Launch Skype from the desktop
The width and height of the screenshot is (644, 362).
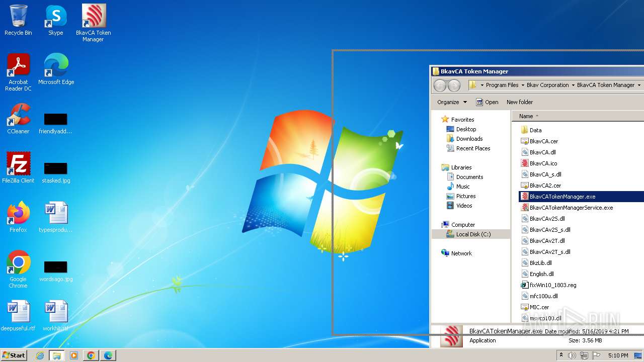point(56,20)
